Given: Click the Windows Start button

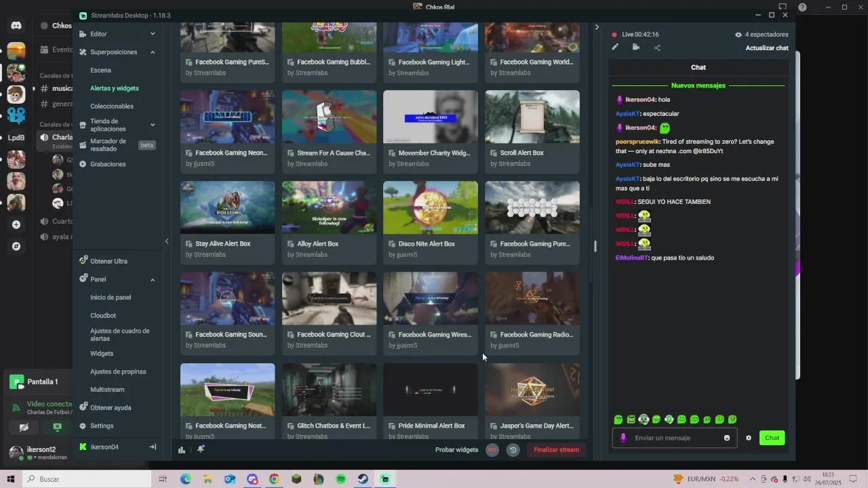Looking at the screenshot, I should coord(11,479).
